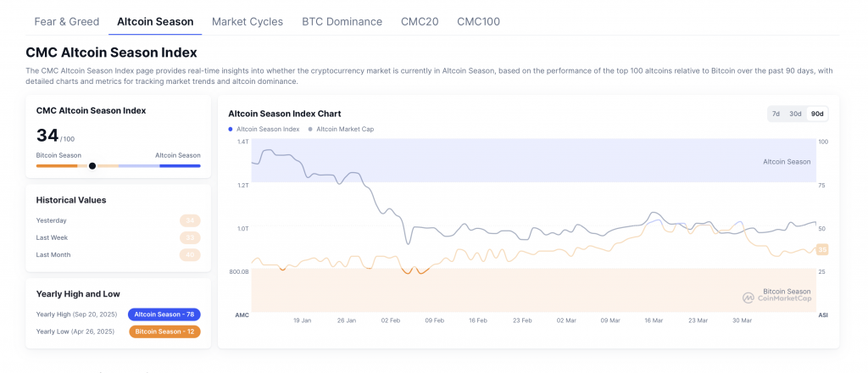Set chart range to 30d

(x=795, y=114)
